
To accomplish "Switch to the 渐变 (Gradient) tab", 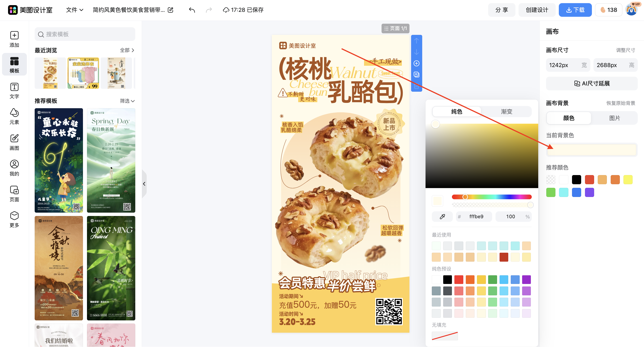I will point(506,112).
